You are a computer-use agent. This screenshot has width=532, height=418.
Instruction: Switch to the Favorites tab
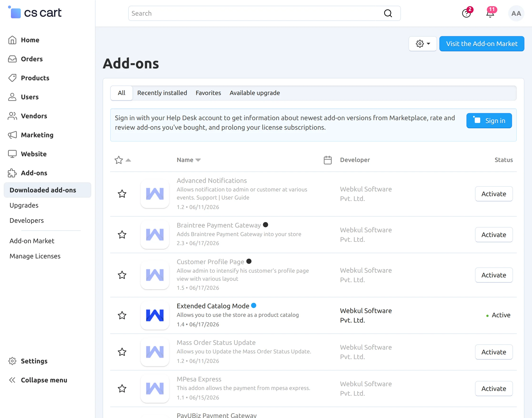(x=208, y=93)
